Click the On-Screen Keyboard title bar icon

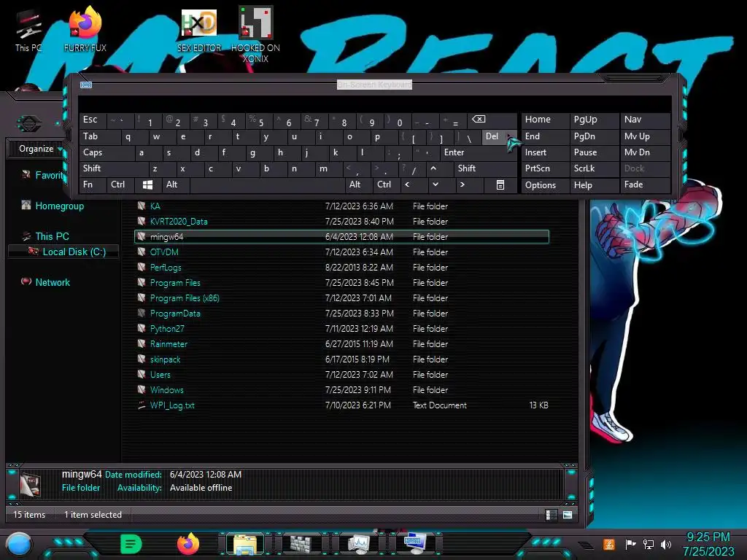pos(86,85)
